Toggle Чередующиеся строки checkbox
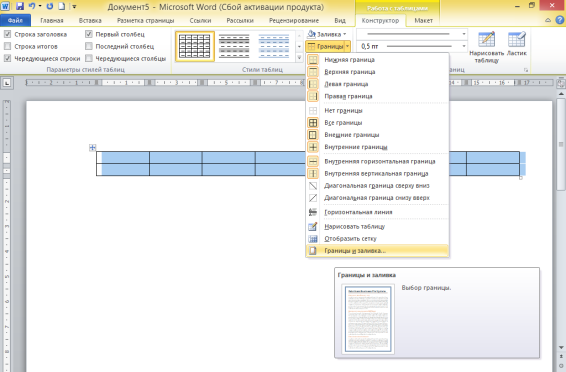 click(x=7, y=58)
